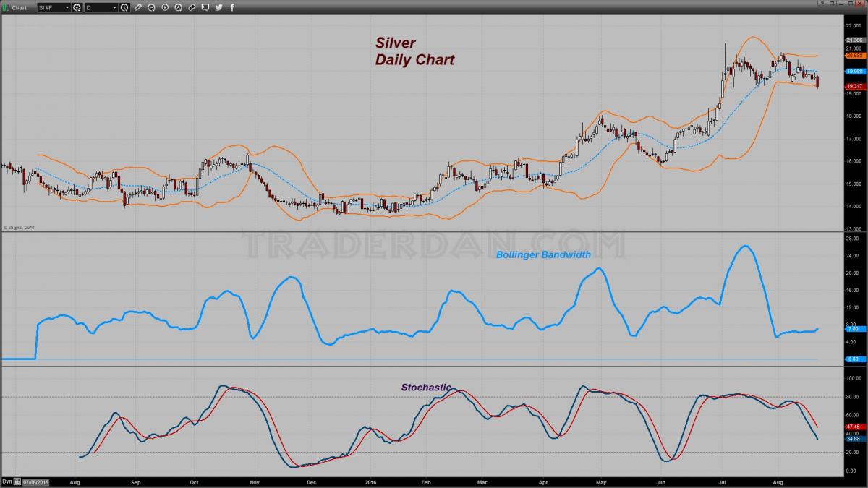Viewport: 868px width, 488px height.
Task: Click the 19.317 last price label
Action: (x=854, y=86)
